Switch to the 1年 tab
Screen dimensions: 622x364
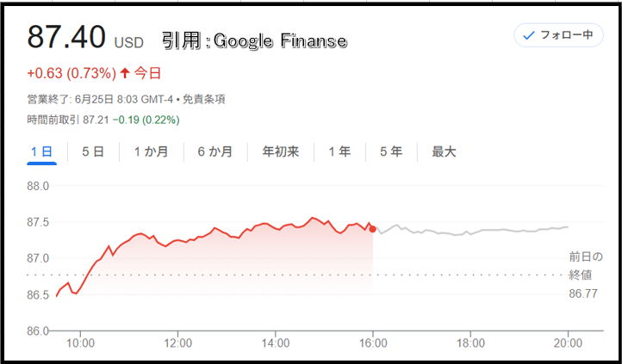[339, 151]
